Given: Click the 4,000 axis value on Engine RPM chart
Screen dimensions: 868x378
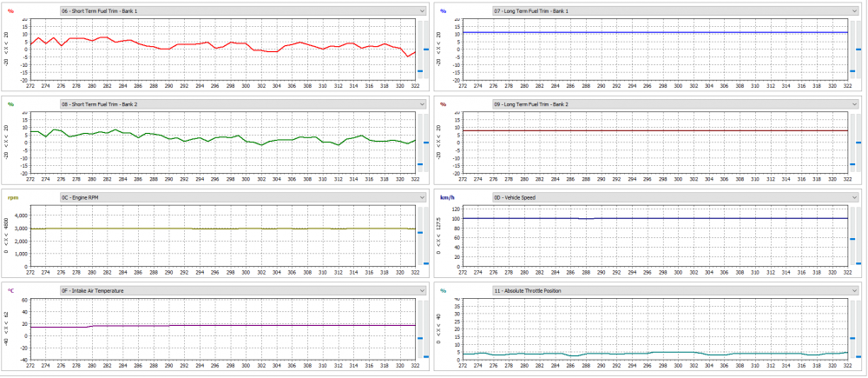Looking at the screenshot, I should [22, 216].
